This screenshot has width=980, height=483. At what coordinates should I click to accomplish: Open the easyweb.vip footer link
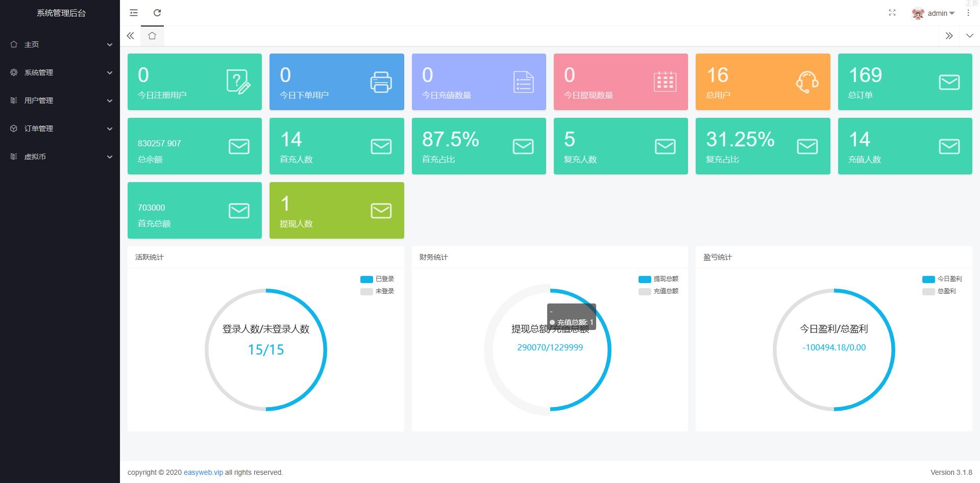point(203,472)
